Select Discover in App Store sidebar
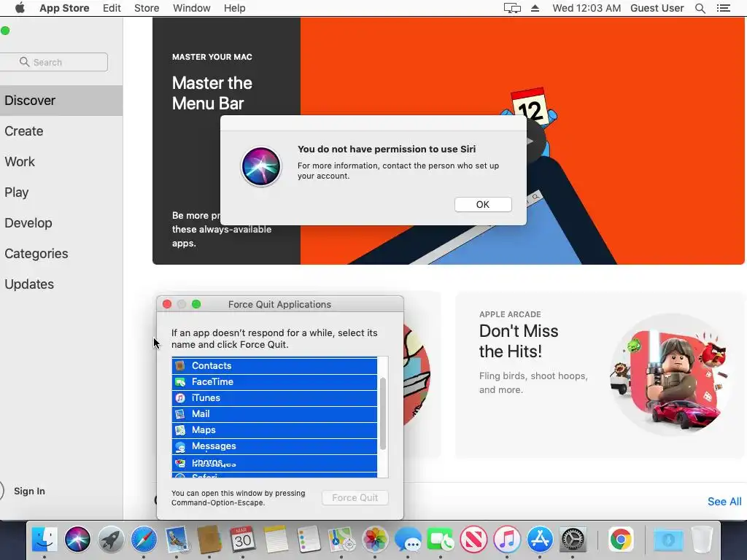The image size is (747, 560). (x=61, y=101)
